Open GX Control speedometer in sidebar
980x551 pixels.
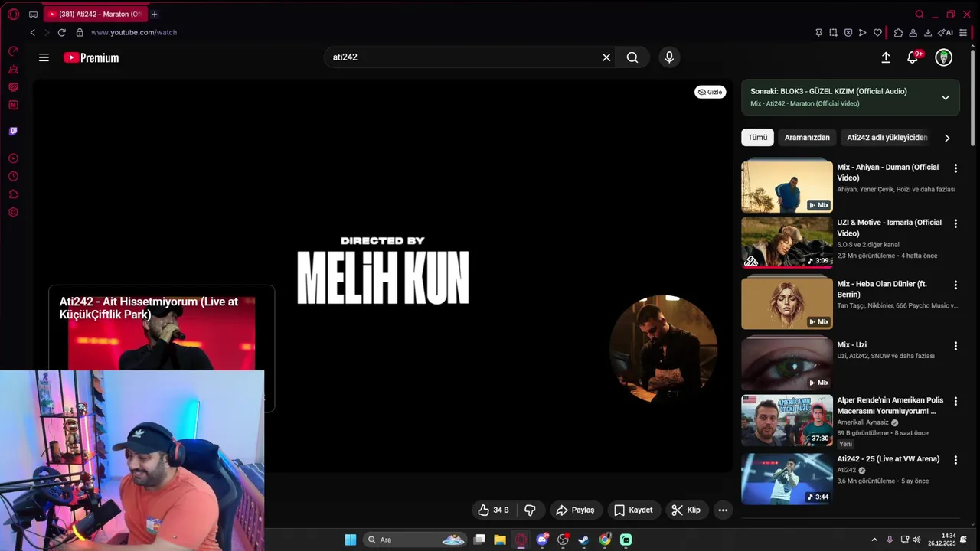tap(13, 51)
